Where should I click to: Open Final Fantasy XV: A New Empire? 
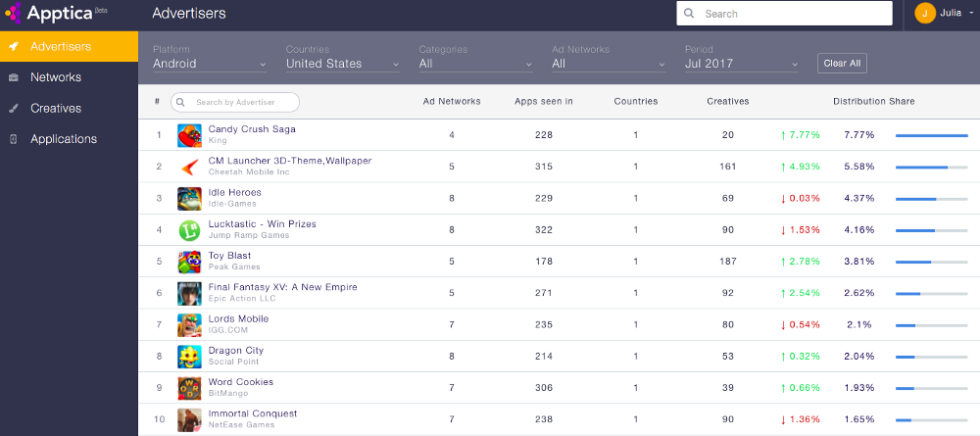tap(283, 287)
